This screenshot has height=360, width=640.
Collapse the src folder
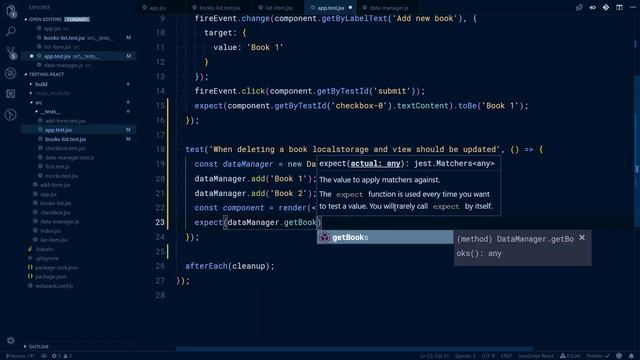pos(38,102)
